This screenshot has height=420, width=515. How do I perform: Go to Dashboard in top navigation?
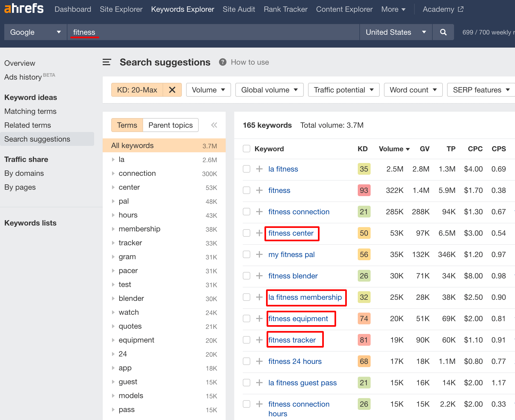(x=73, y=9)
